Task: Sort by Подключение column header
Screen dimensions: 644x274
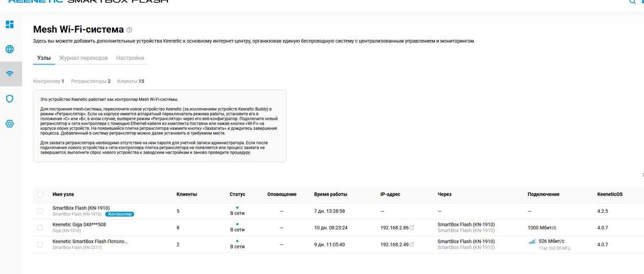Action: coord(544,194)
